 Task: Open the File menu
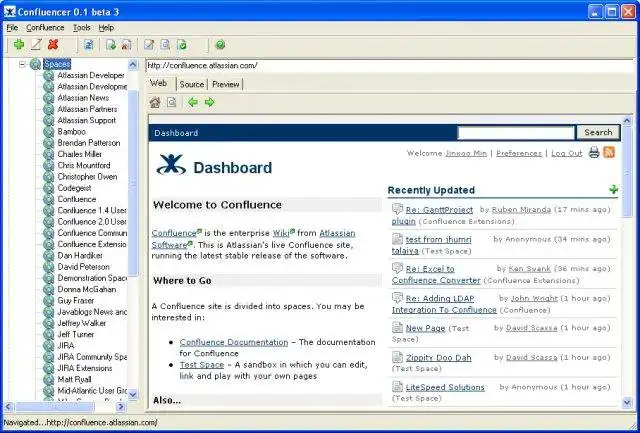[12, 28]
